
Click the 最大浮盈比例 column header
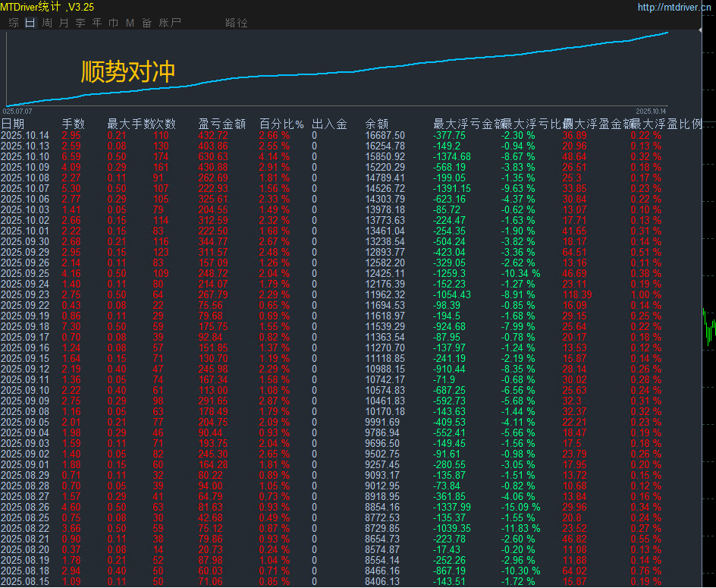tap(666, 124)
